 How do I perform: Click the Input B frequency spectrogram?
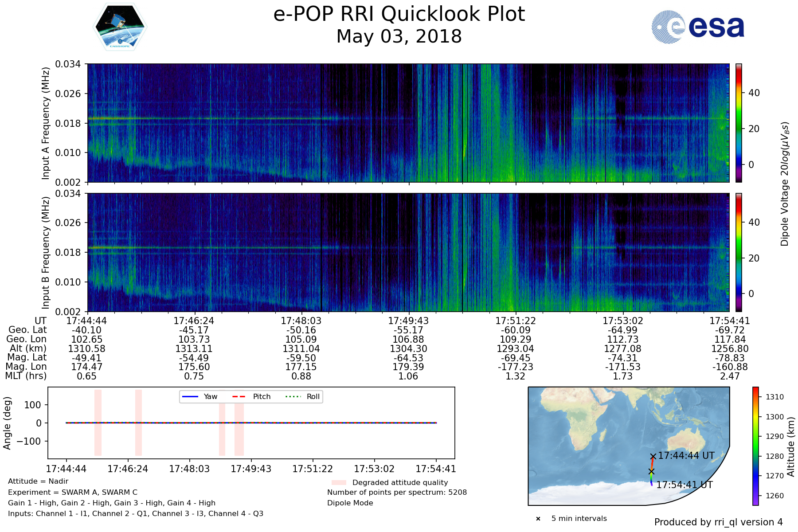[408, 252]
